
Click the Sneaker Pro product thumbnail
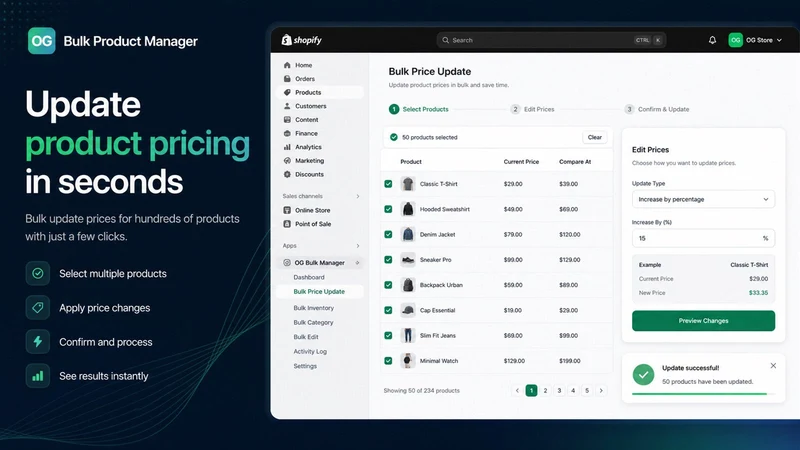click(408, 260)
